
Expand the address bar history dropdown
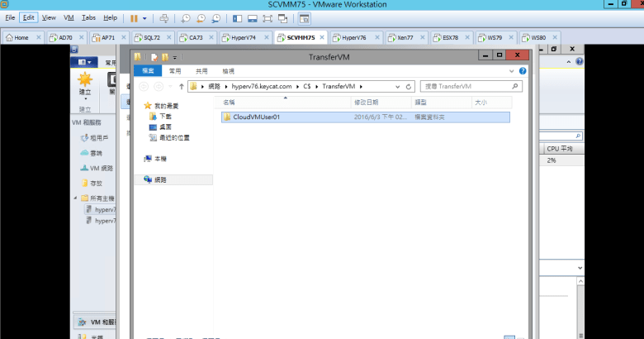398,86
